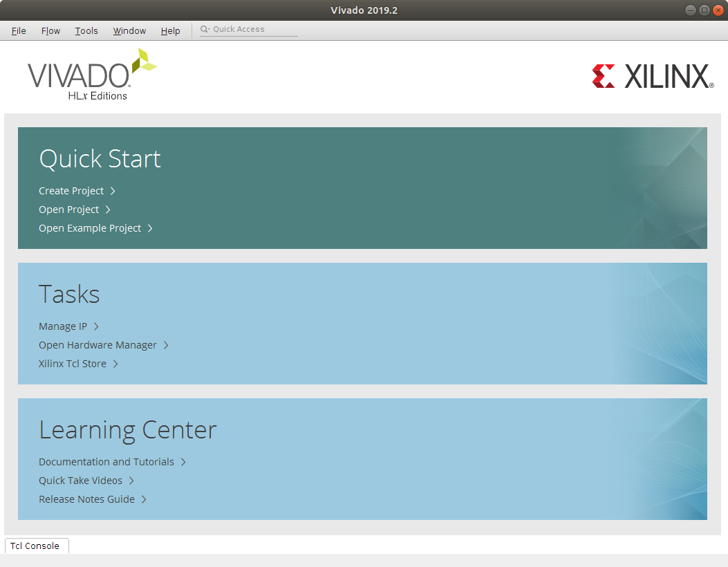
Task: Open the Tools menu
Action: point(86,30)
